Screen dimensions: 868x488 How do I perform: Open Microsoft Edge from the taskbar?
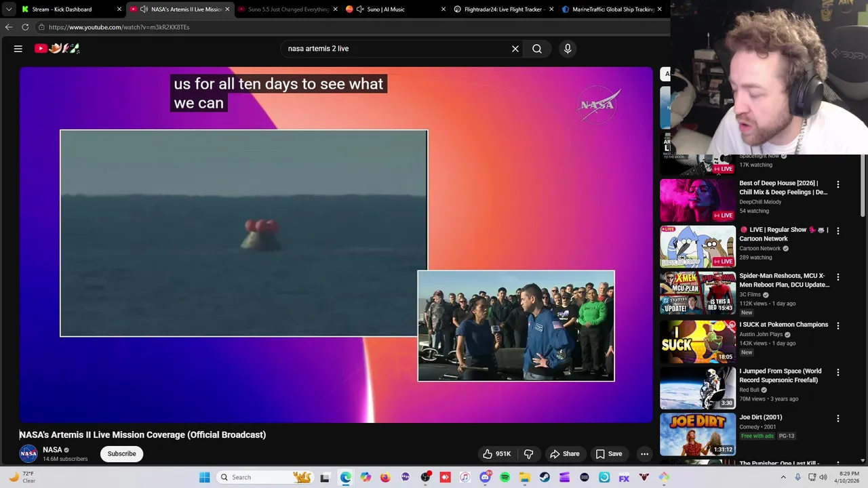tap(345, 477)
